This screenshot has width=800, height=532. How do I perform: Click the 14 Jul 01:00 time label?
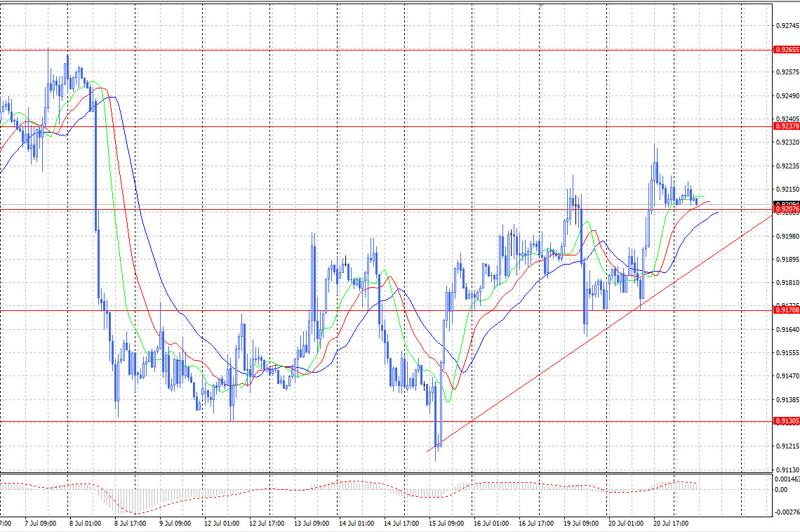(356, 524)
